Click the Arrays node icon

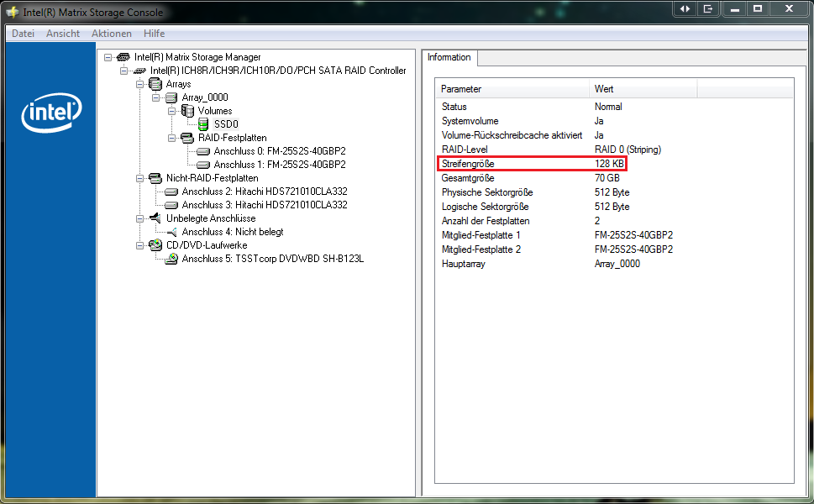[155, 83]
